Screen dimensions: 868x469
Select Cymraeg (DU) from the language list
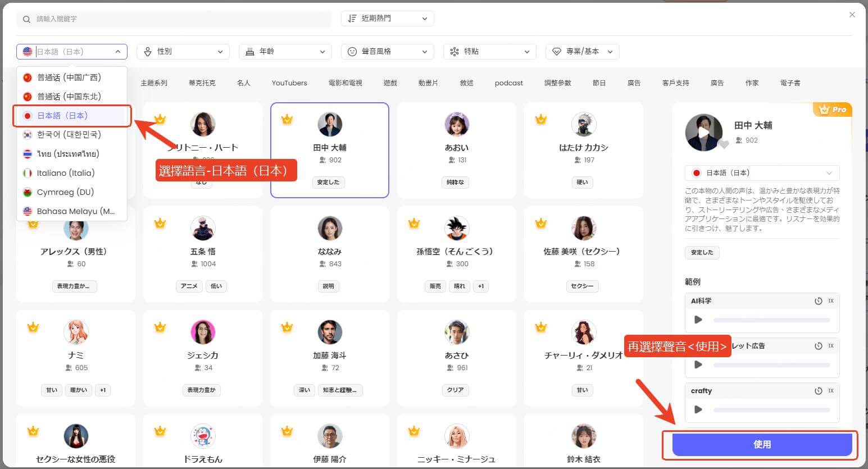click(x=72, y=192)
